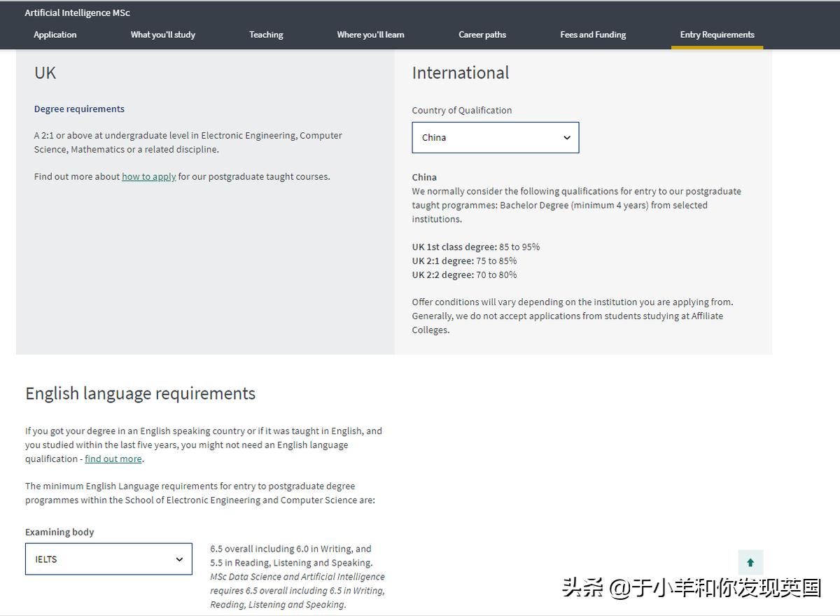Click the UK section heading
The image size is (840, 616).
(45, 73)
